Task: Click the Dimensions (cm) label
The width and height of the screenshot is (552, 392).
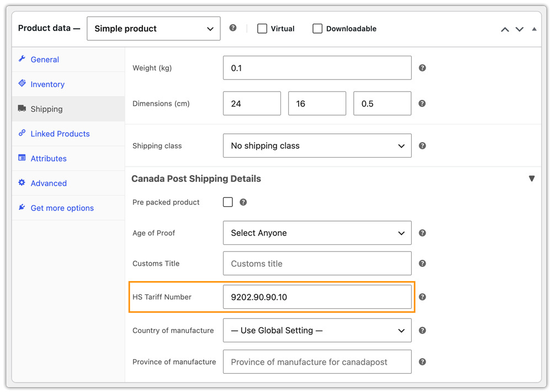Action: (x=161, y=104)
